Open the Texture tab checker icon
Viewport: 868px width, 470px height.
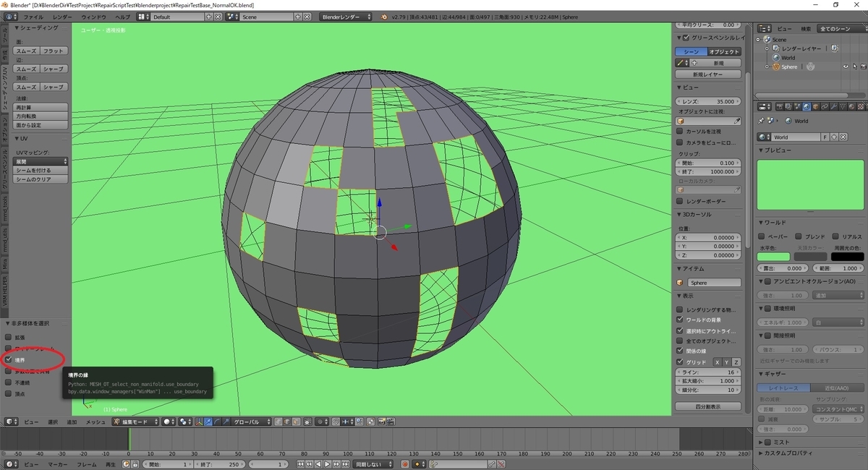pyautogui.click(x=860, y=107)
